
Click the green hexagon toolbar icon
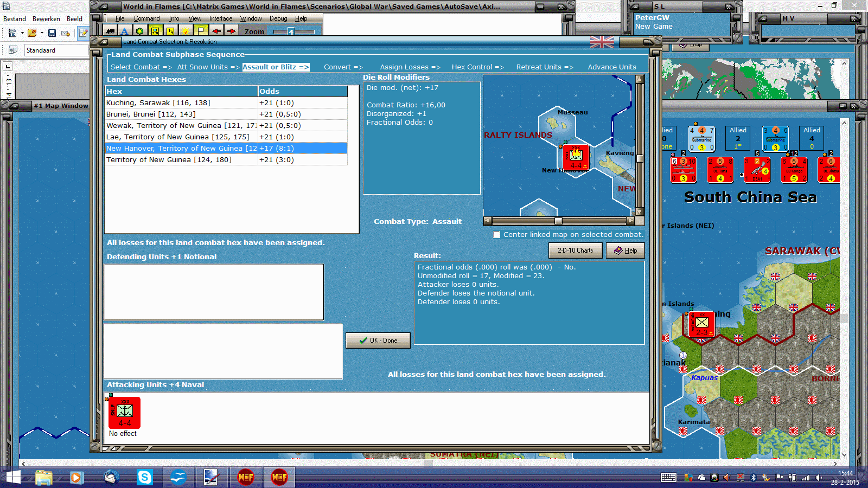point(140,31)
